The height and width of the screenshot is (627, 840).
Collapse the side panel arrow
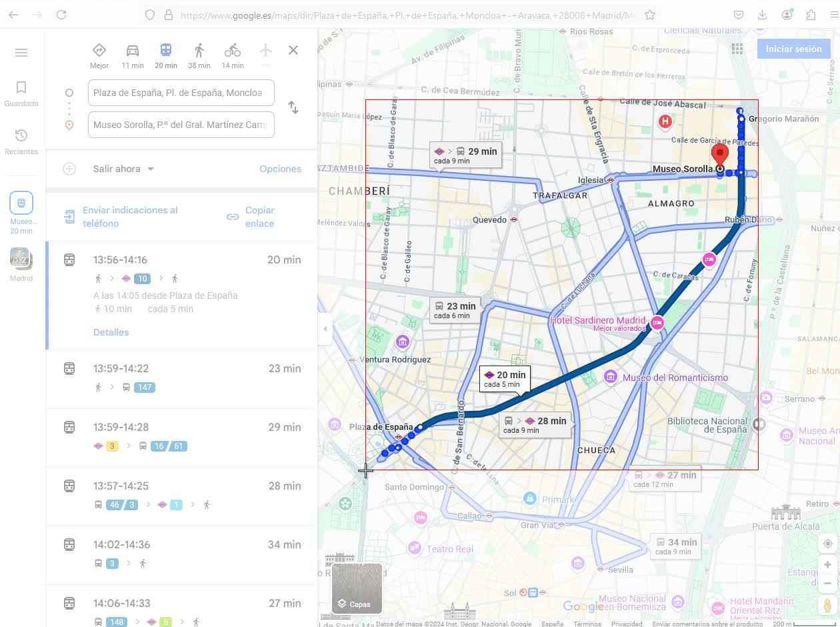point(325,329)
